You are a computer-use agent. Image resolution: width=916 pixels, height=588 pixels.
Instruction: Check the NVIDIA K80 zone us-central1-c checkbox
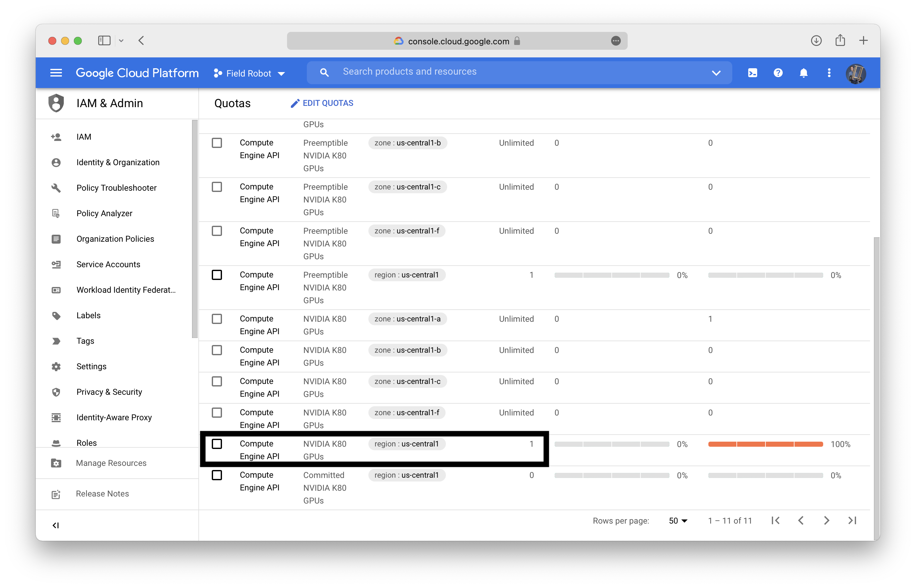tap(217, 381)
